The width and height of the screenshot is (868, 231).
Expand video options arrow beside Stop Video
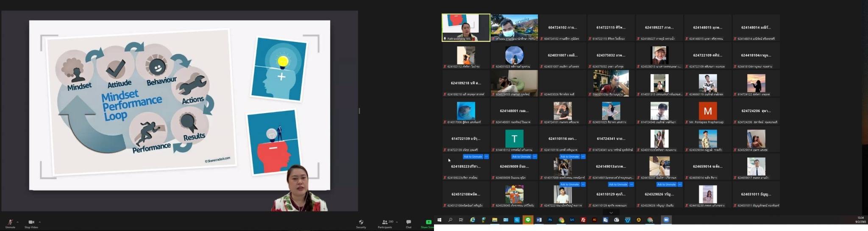coord(40,222)
